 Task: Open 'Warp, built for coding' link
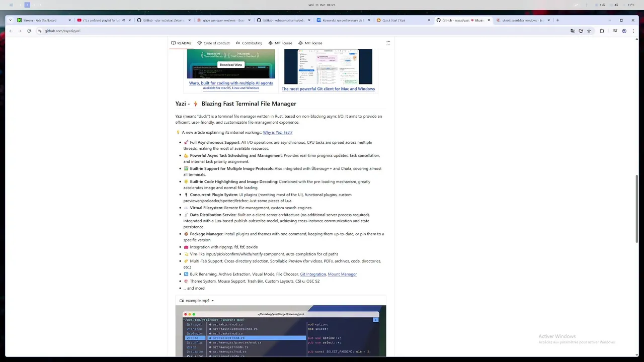tap(231, 83)
